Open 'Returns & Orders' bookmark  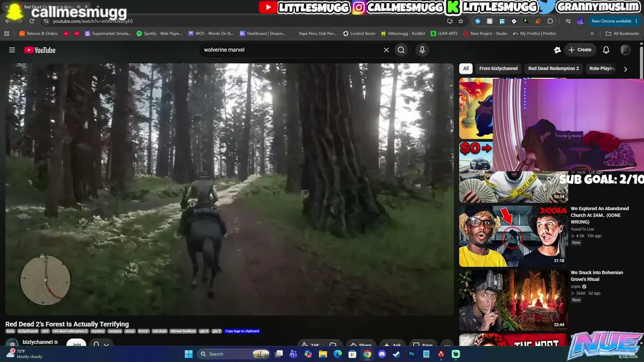[x=39, y=34]
